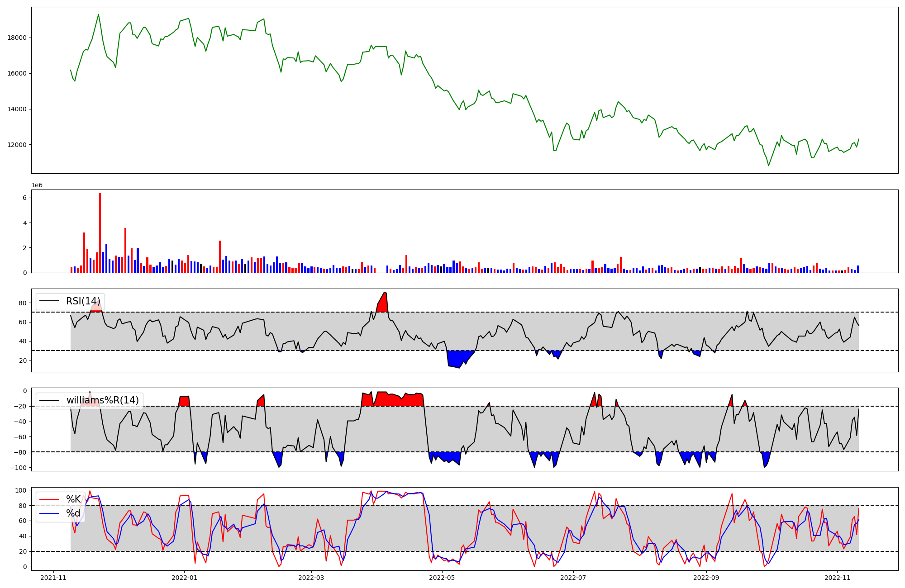Click the williams%R(14) legend label
Image resolution: width=905 pixels, height=588 pixels.
pos(103,400)
